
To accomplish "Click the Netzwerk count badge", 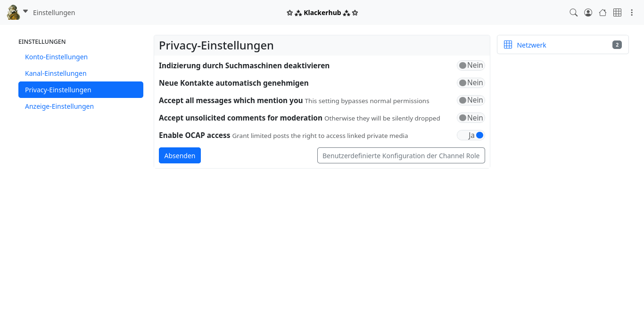I will click(617, 45).
